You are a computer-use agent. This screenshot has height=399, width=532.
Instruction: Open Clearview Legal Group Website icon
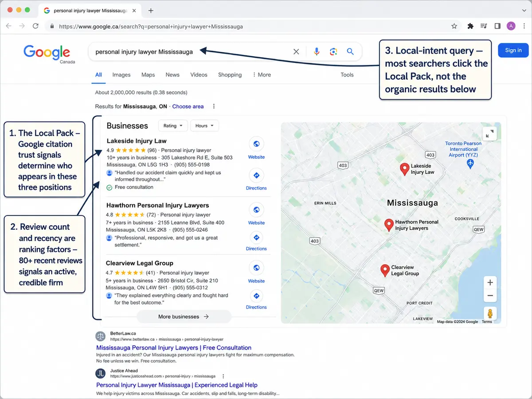[256, 268]
